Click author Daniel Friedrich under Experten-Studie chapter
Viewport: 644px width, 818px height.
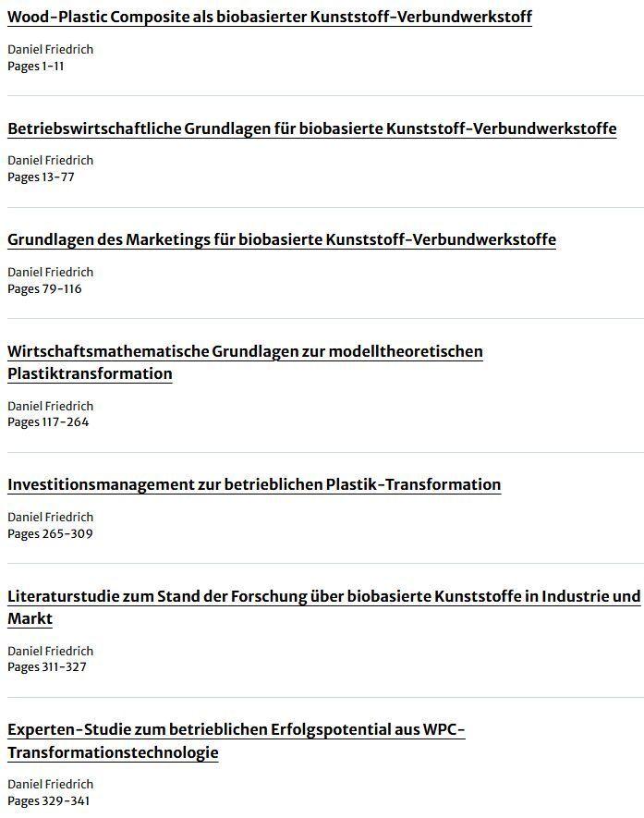(50, 784)
